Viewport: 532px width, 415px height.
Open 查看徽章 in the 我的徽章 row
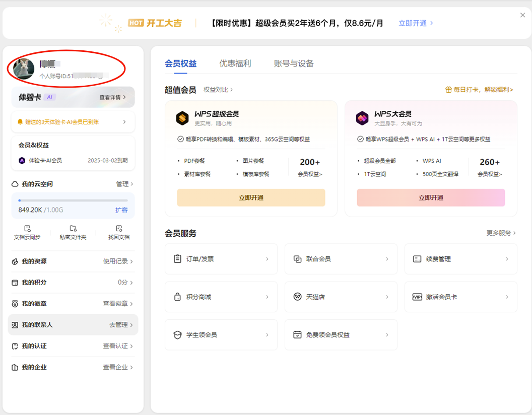118,304
